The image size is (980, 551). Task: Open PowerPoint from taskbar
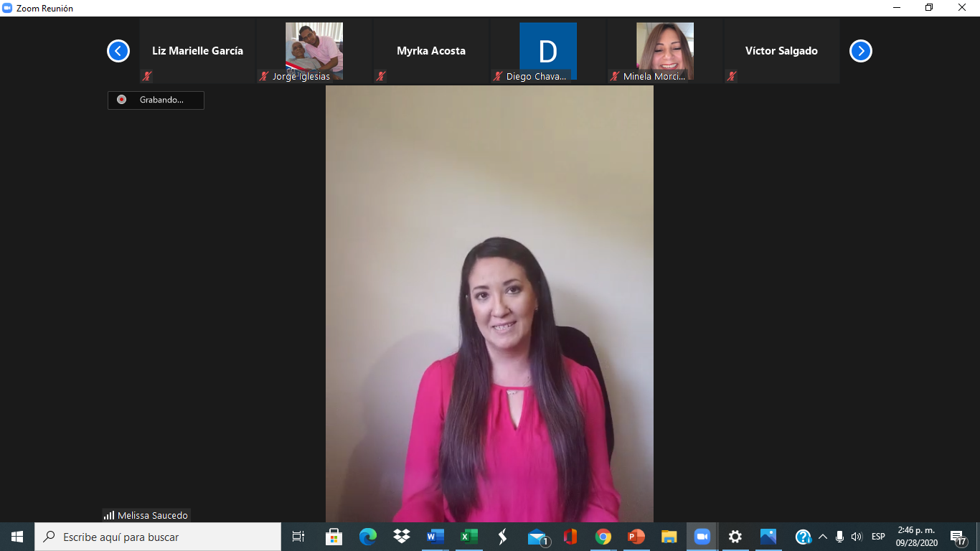coord(636,537)
